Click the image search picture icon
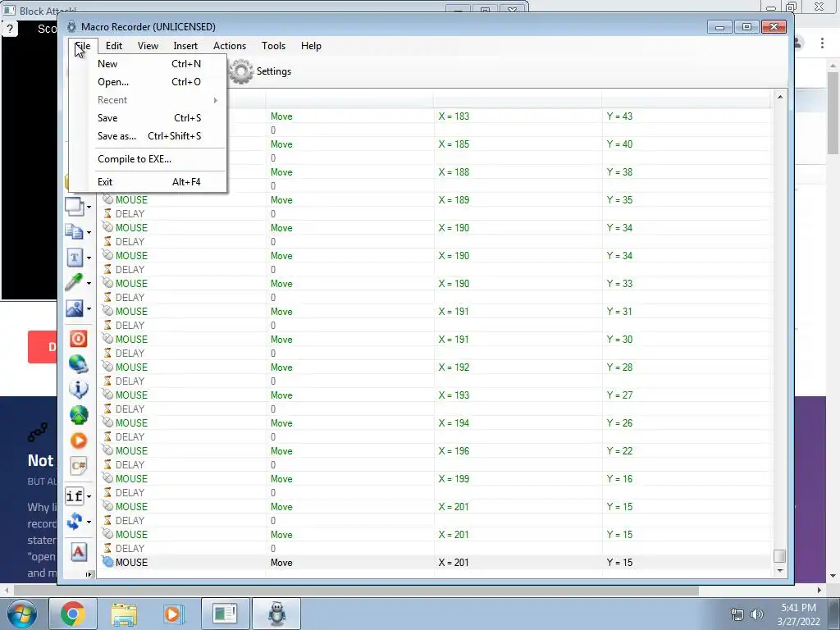 pyautogui.click(x=74, y=308)
